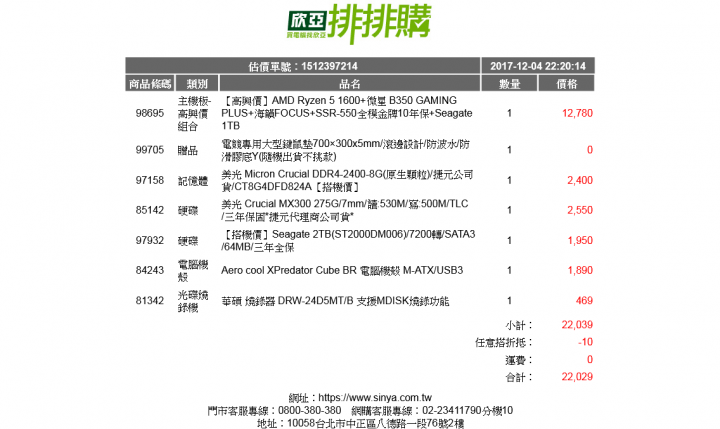Click the Micron Crucial DDR4-2400-8G item name
Image resolution: width=720 pixels, height=429 pixels.
click(x=347, y=181)
